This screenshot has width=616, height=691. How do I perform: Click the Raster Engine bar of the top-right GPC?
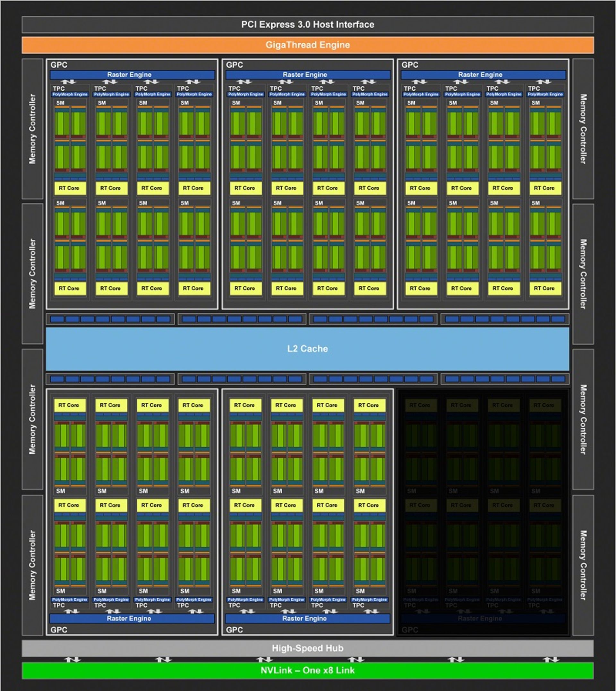point(483,75)
